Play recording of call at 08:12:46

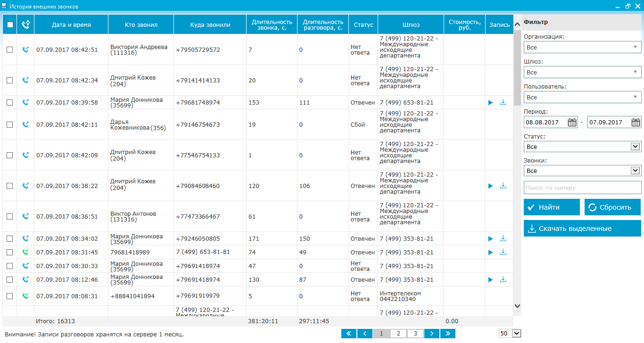[490, 280]
